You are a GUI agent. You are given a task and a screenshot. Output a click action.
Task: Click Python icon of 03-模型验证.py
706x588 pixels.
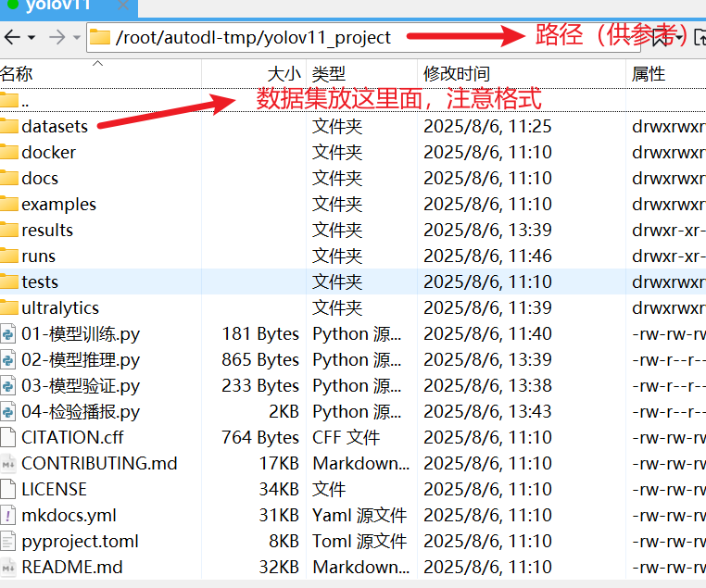point(7,385)
